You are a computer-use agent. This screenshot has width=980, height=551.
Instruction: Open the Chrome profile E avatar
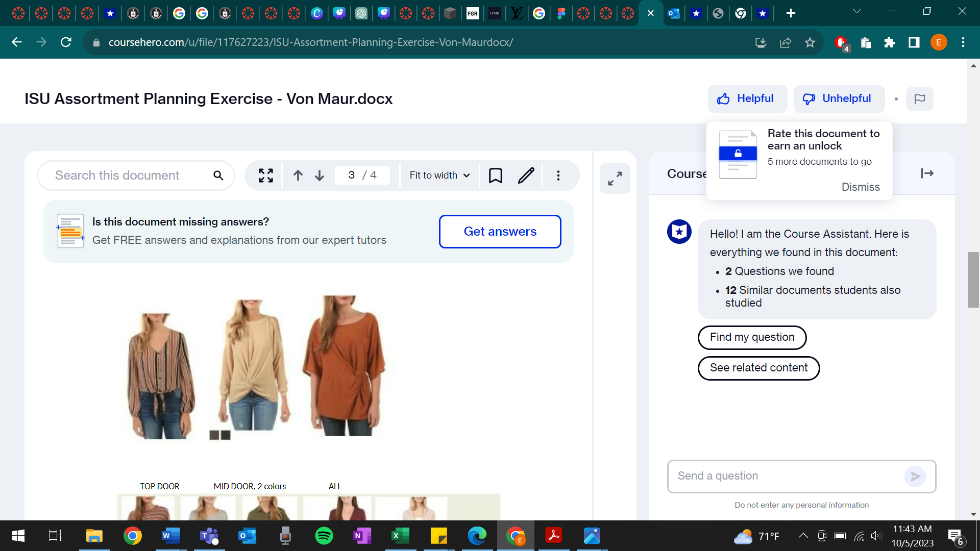coord(939,42)
